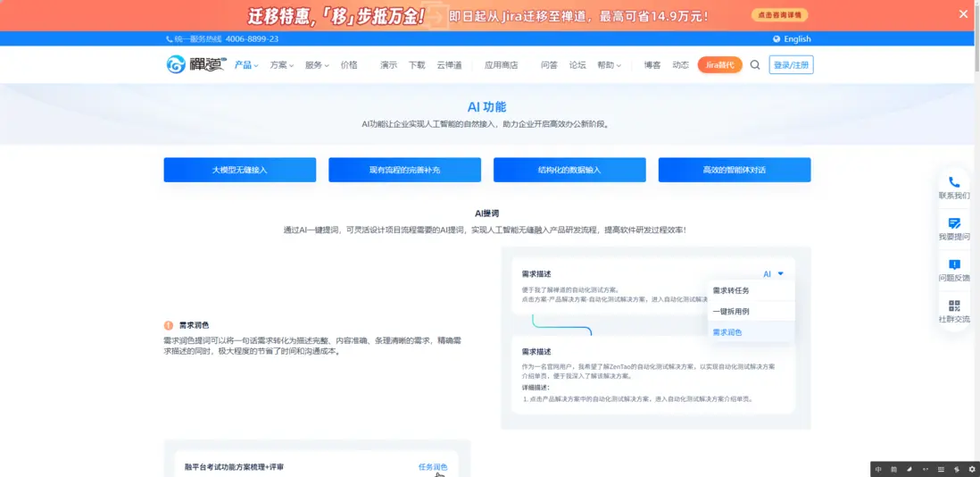Open the 博客 link
980x477 pixels.
(x=652, y=64)
